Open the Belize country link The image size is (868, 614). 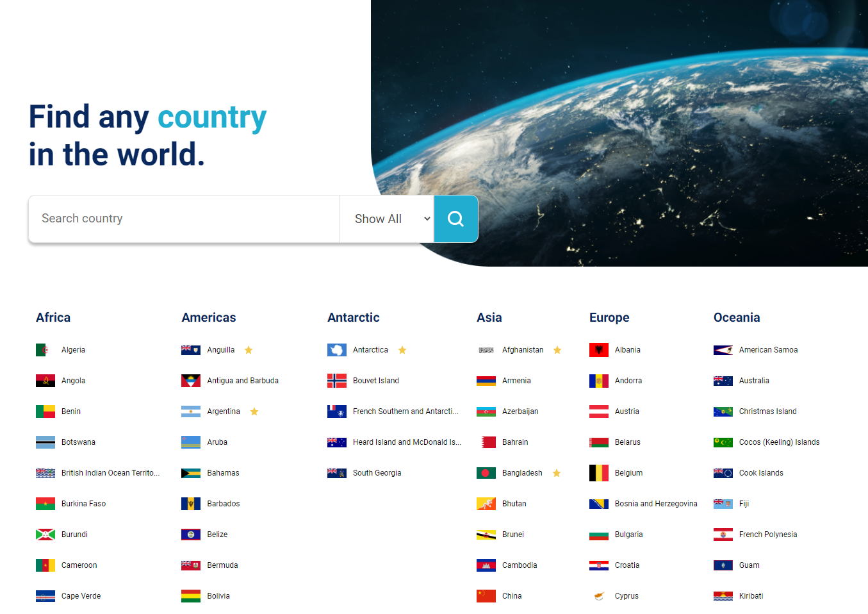pos(217,535)
